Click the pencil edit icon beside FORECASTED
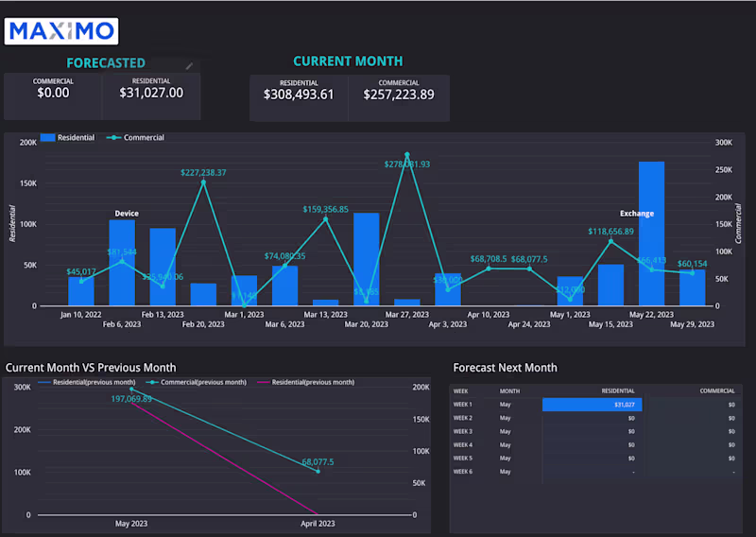Viewport: 756px width, 537px height. pyautogui.click(x=190, y=65)
